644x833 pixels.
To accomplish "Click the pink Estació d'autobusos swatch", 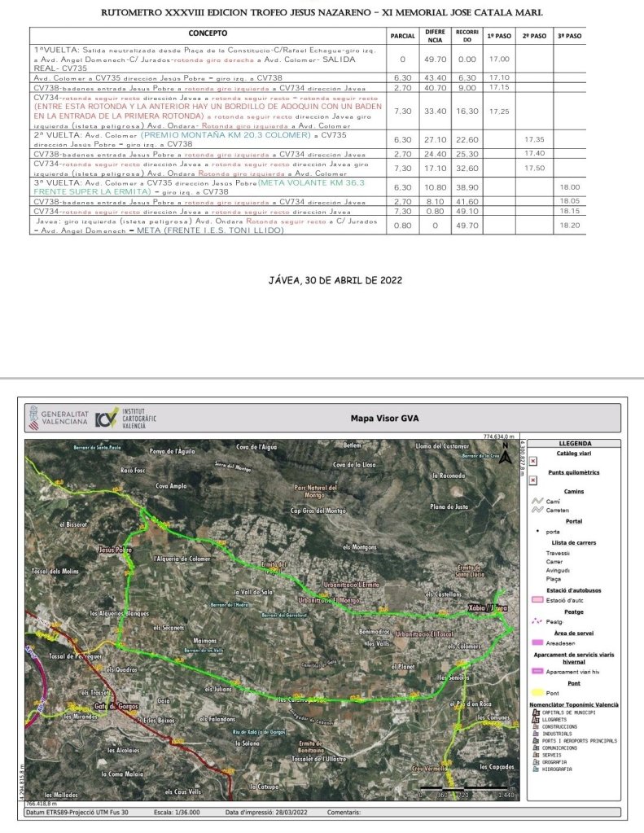I will pyautogui.click(x=536, y=600).
